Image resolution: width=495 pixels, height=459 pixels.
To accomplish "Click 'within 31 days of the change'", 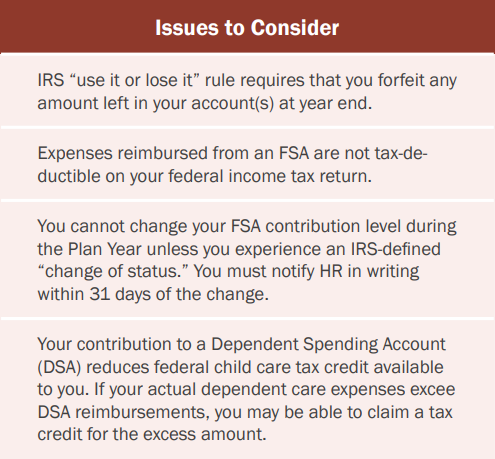I will click(153, 294).
